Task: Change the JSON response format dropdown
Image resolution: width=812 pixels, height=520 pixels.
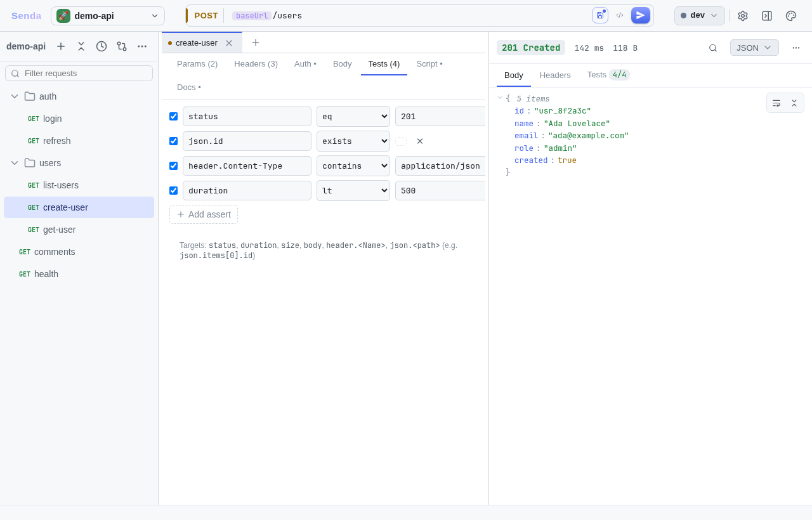Action: 754,48
